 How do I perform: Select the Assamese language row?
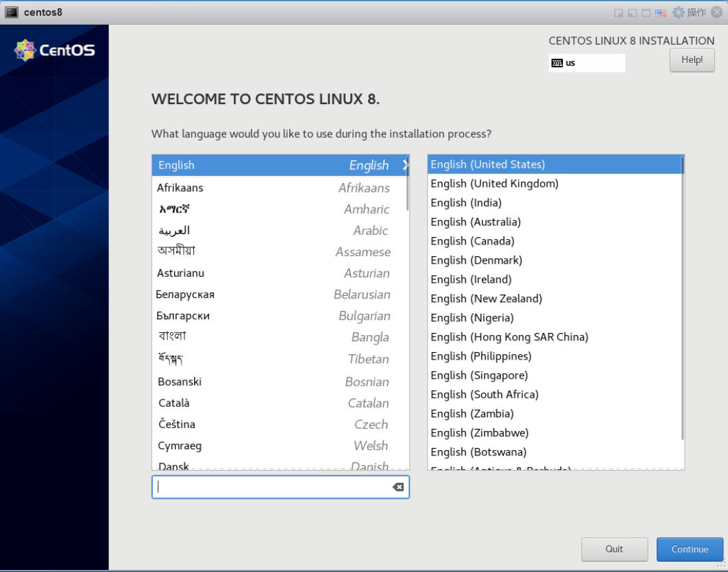click(x=280, y=252)
